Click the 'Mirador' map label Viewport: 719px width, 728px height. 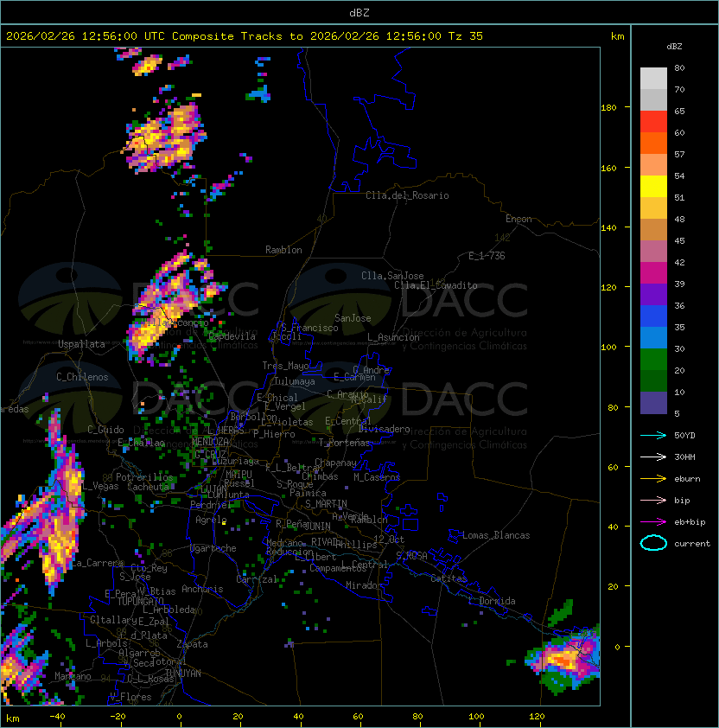point(364,585)
